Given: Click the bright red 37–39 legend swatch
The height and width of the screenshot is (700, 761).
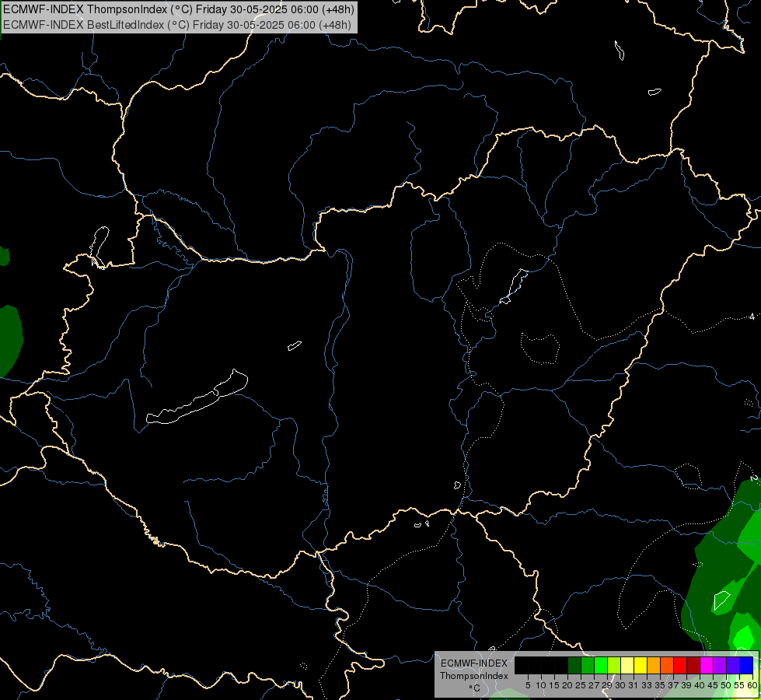Looking at the screenshot, I should [x=680, y=665].
